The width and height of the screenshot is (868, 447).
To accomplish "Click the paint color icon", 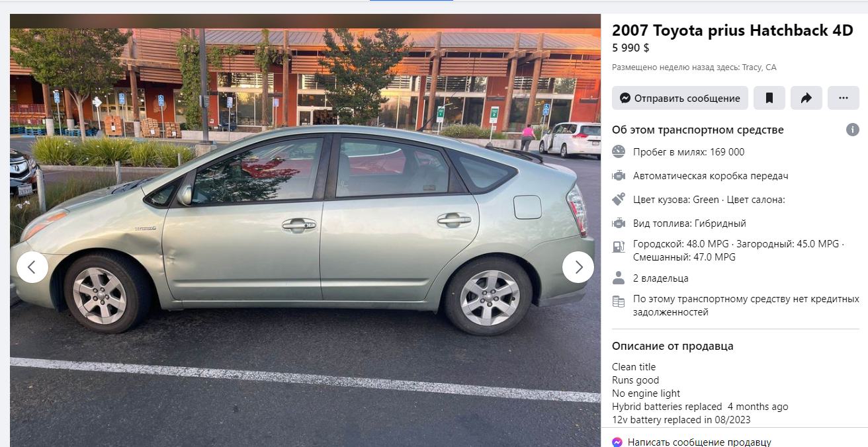I will point(619,199).
